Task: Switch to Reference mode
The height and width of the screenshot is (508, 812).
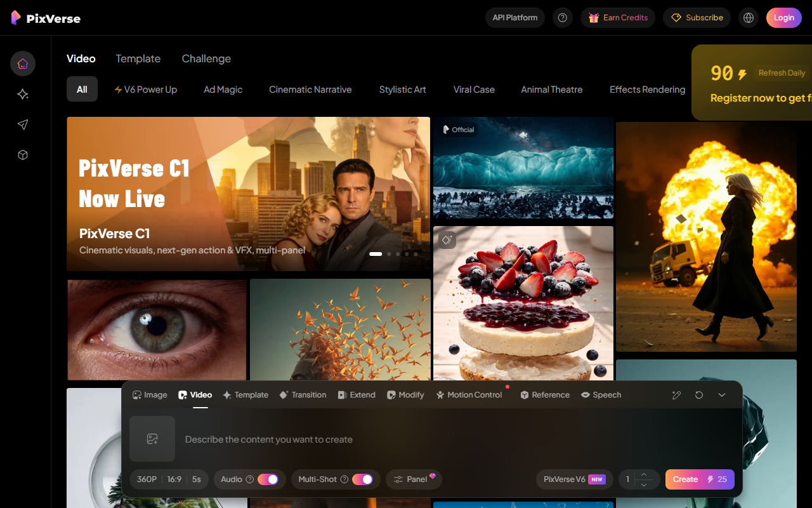Action: 545,395
